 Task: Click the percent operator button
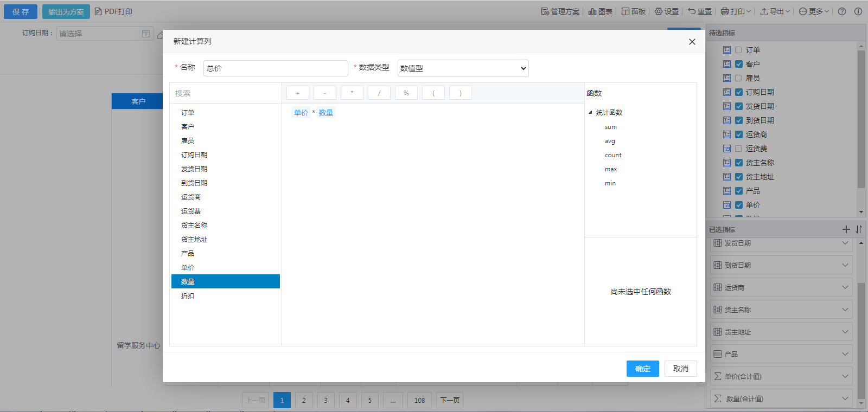point(406,93)
